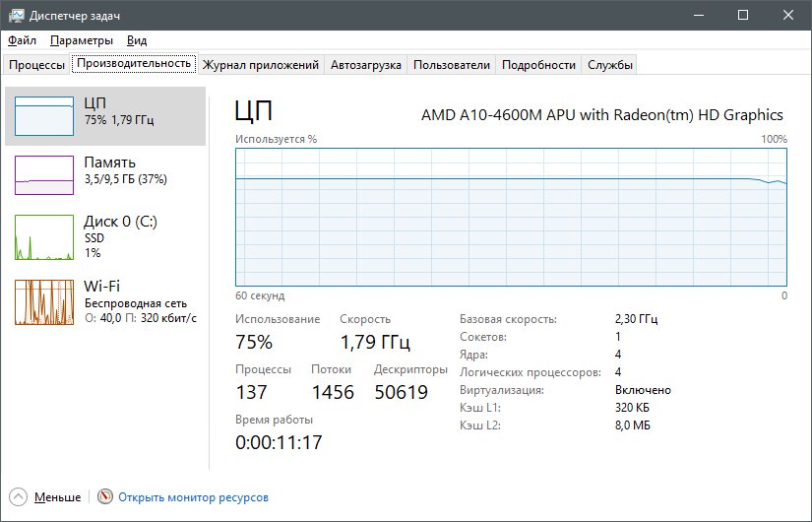Click the 0:00:11:17 uptime value
The height and width of the screenshot is (522, 812).
coord(279,442)
